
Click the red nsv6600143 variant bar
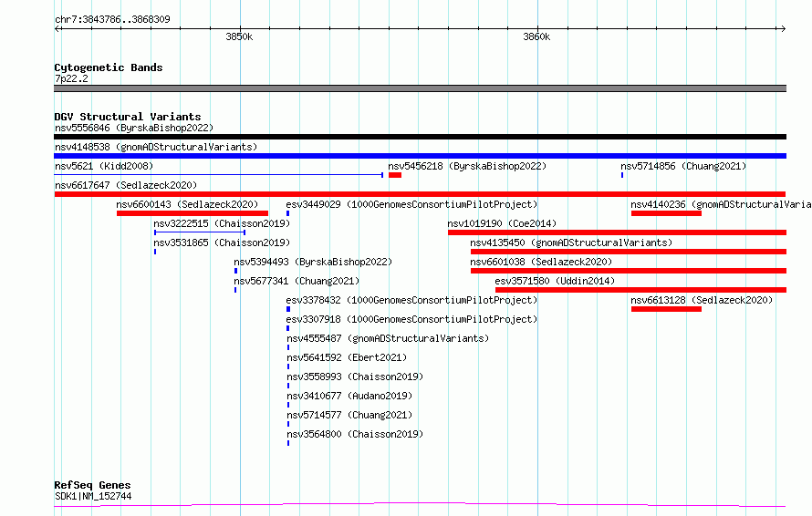coord(193,213)
